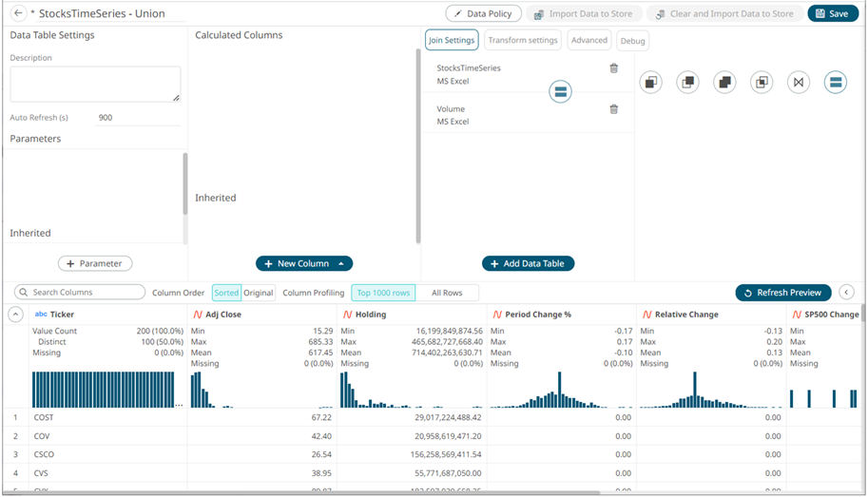The height and width of the screenshot is (497, 868).
Task: Choose the fourth join type icon
Action: point(762,83)
